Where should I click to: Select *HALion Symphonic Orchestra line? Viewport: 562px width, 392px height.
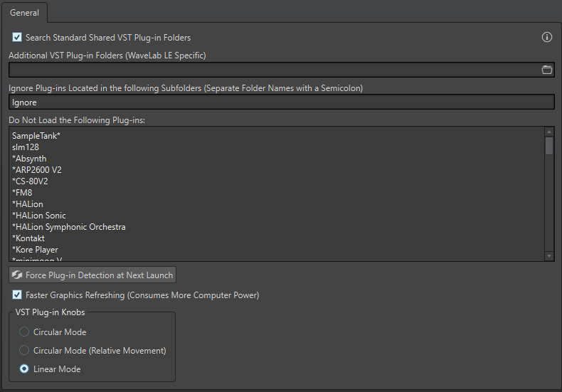[x=68, y=227]
